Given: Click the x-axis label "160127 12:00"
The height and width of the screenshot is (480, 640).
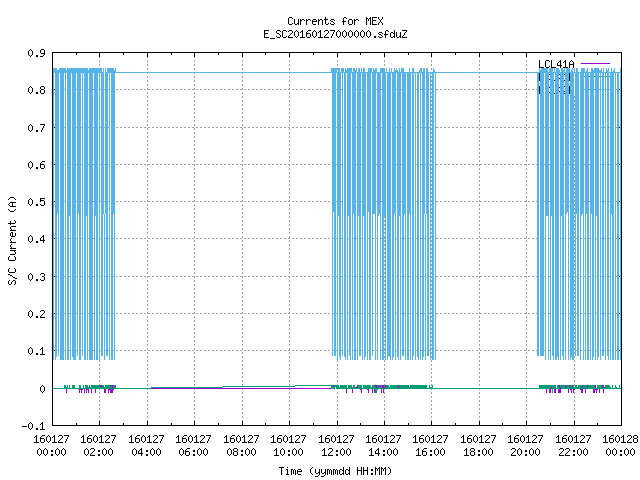Looking at the screenshot, I should pos(336,446).
